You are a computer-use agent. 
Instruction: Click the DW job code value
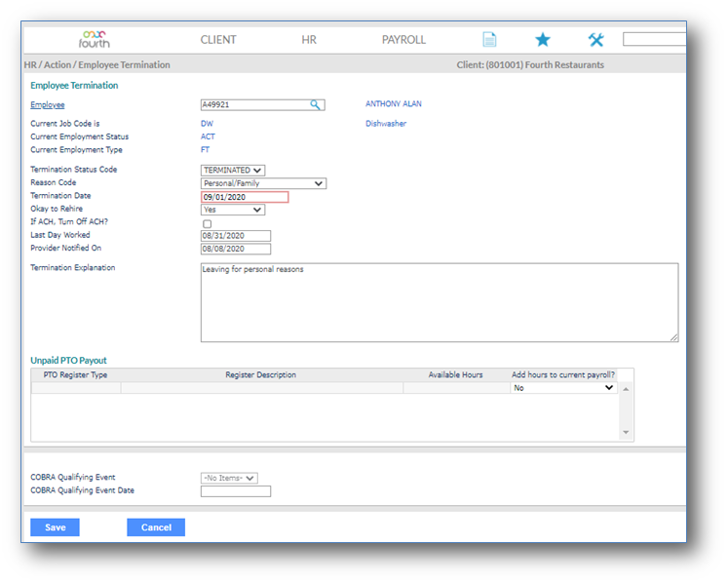coord(207,123)
